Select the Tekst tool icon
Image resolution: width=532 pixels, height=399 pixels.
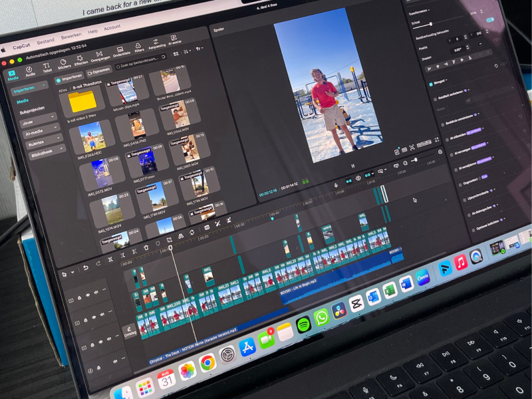pos(47,66)
